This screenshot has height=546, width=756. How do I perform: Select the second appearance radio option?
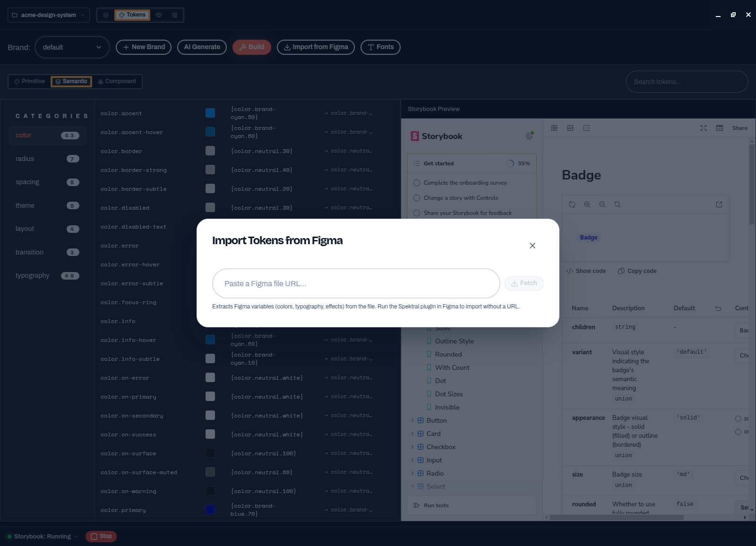pos(738,432)
